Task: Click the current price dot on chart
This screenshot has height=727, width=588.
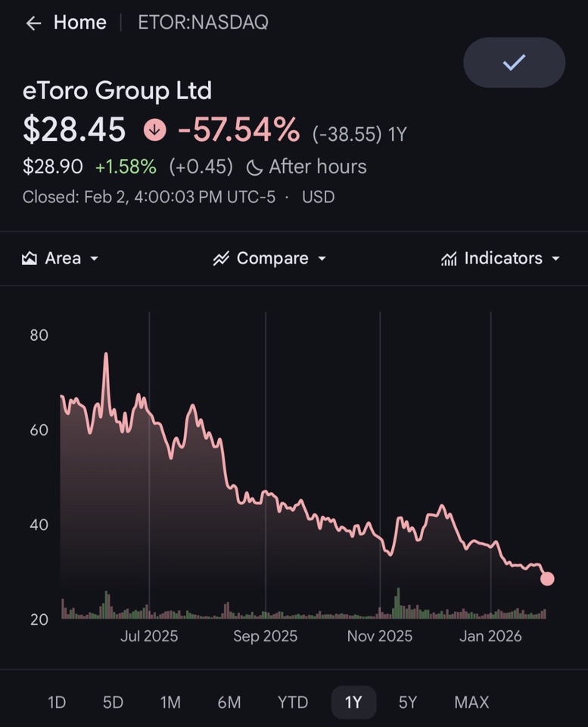Action: (547, 579)
